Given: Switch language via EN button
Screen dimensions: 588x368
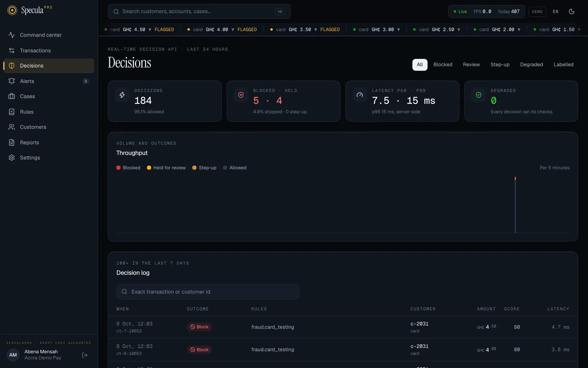Looking at the screenshot, I should [x=556, y=11].
